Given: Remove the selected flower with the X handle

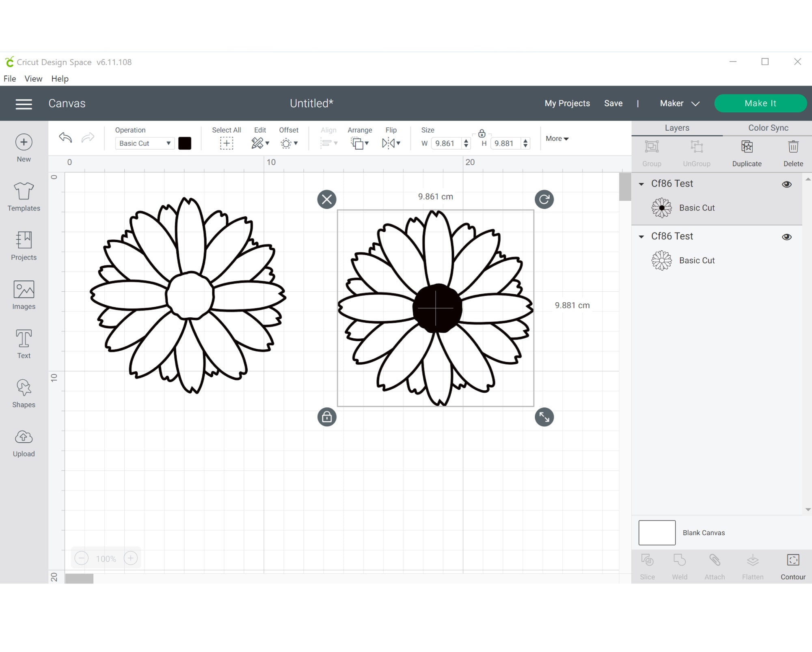Looking at the screenshot, I should [327, 199].
